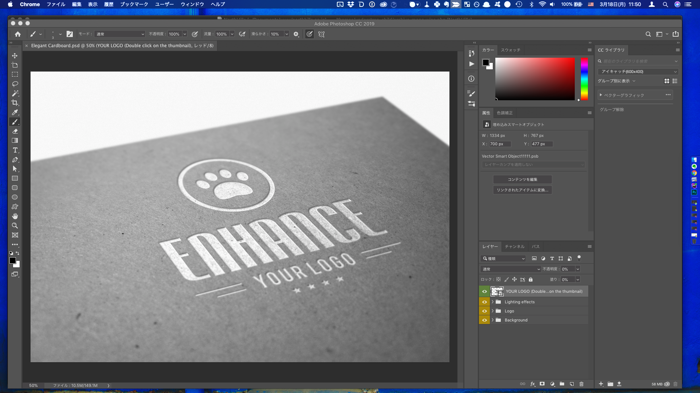
Task: Open brush settings panel icon in options bar
Action: point(70,34)
